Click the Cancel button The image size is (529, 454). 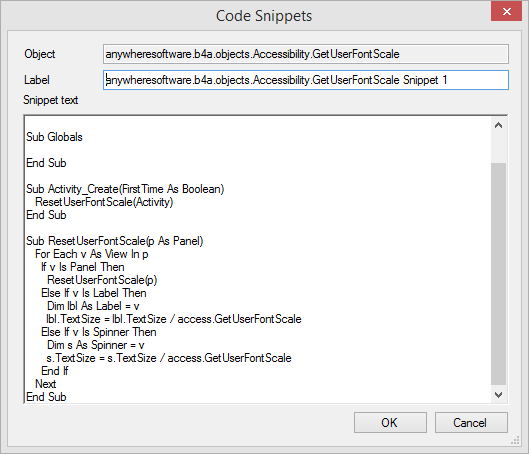pos(471,422)
